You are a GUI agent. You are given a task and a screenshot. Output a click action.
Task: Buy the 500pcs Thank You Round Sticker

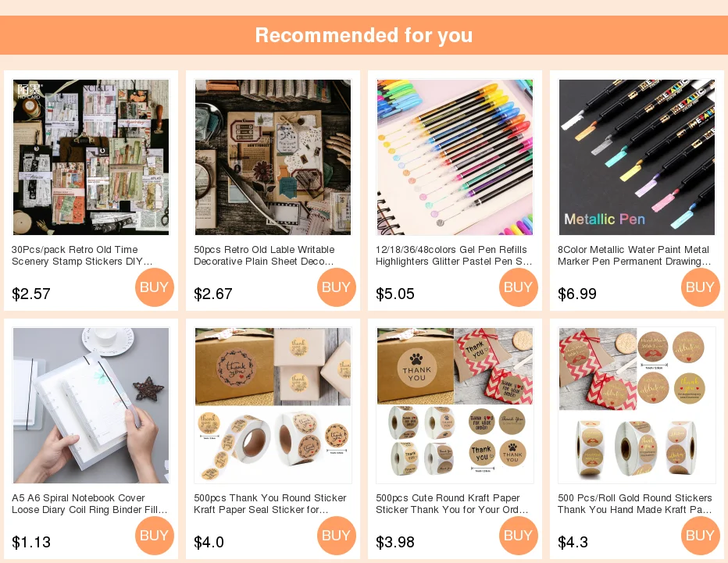(337, 535)
